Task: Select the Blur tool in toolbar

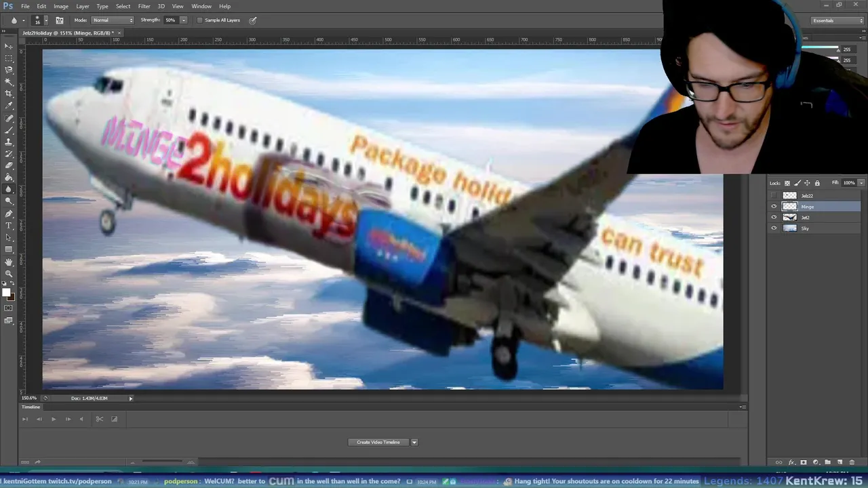Action: (9, 189)
